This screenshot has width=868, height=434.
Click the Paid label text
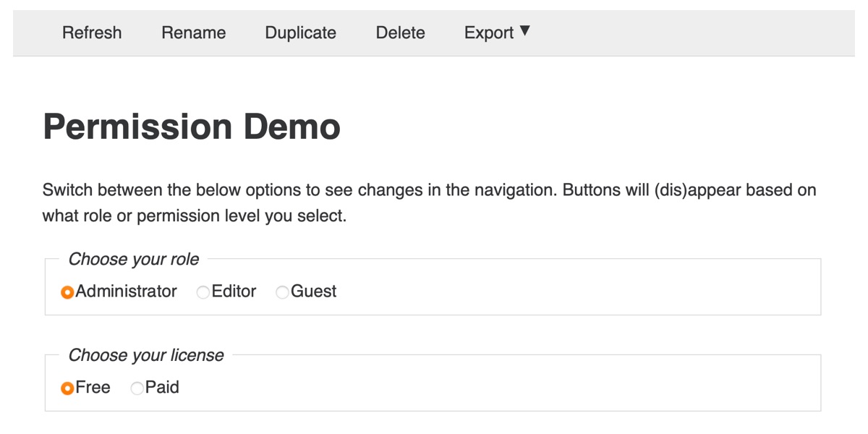pyautogui.click(x=162, y=388)
